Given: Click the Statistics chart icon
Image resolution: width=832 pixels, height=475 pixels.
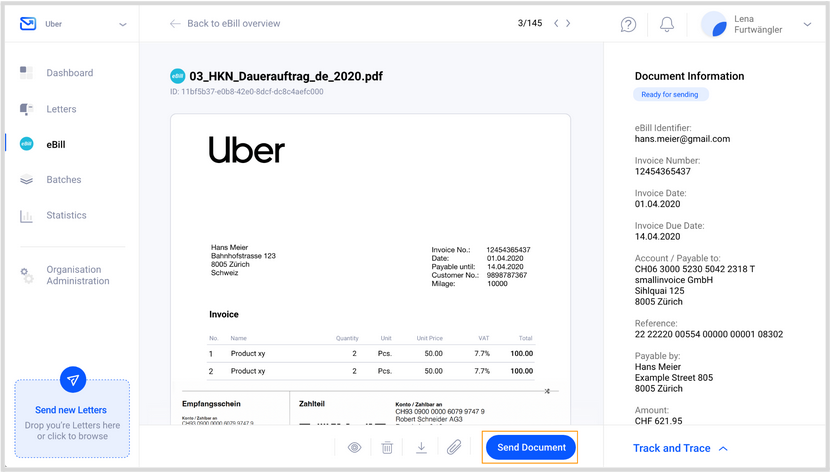Looking at the screenshot, I should click(x=26, y=216).
